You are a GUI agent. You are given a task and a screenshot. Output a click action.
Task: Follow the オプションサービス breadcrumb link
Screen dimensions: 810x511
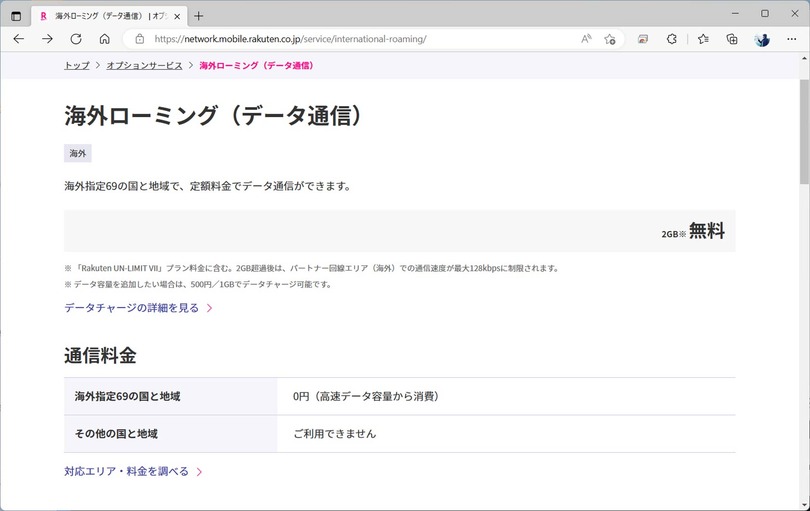point(144,66)
